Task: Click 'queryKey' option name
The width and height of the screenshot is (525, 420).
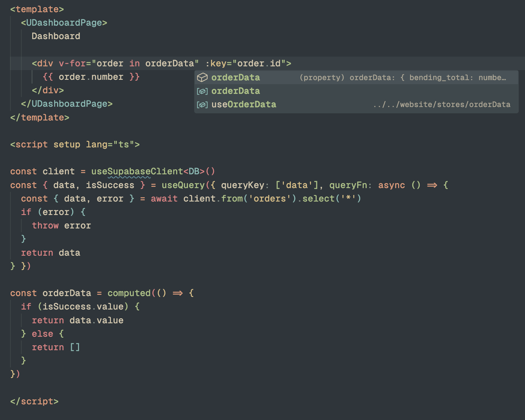Action: 243,185
